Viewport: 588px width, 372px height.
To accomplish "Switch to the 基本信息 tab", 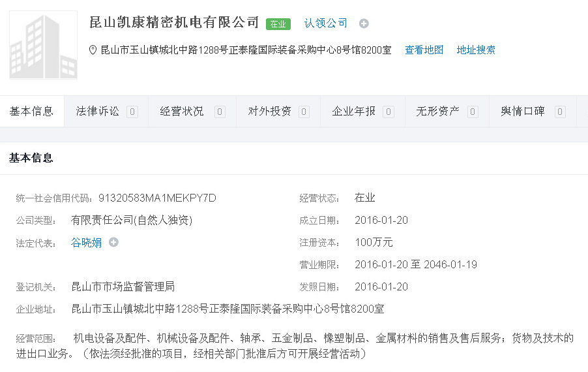I will (31, 112).
